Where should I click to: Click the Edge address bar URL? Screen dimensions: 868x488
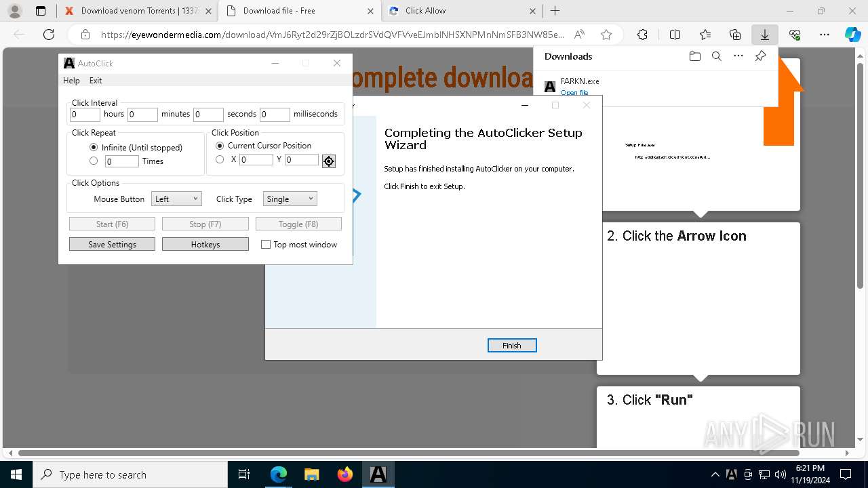point(332,35)
